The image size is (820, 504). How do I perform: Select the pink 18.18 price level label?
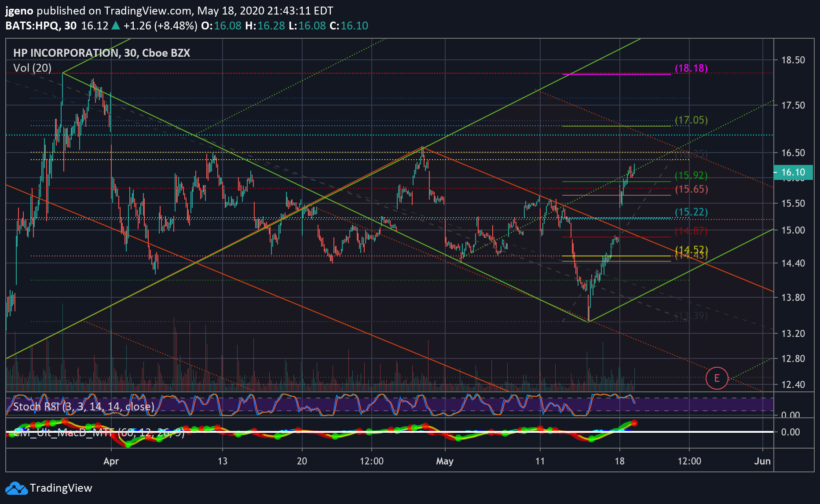tap(691, 68)
